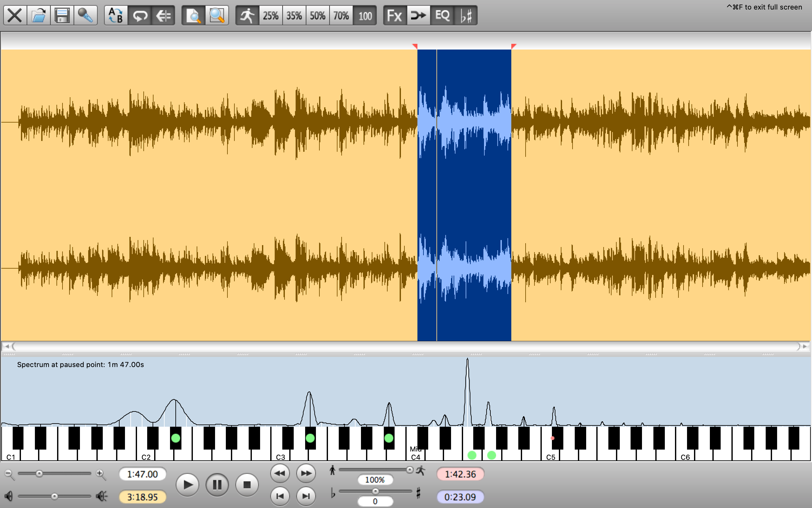Click the 1:47.00 current position field
This screenshot has height=508, width=812.
point(143,474)
